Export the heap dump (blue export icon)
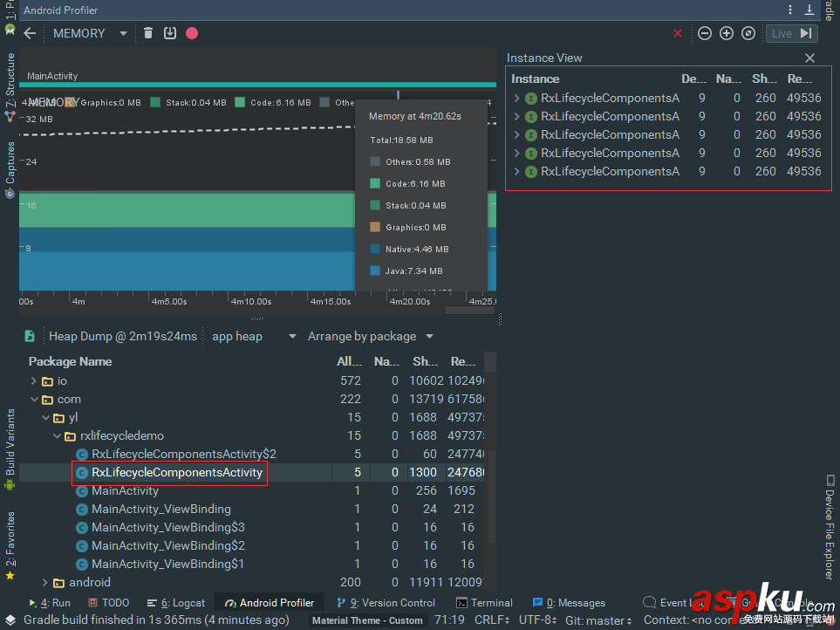Screen dimensions: 840x630 31,336
